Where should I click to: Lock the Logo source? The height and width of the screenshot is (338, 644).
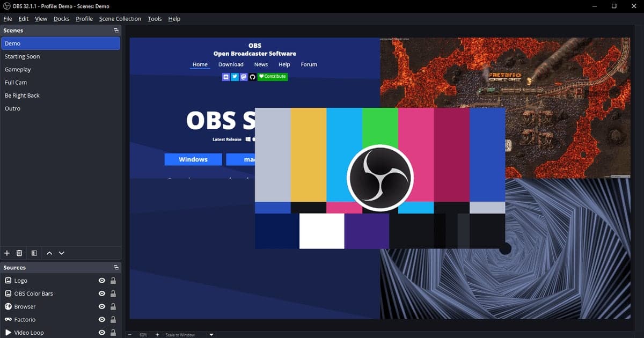coord(113,281)
